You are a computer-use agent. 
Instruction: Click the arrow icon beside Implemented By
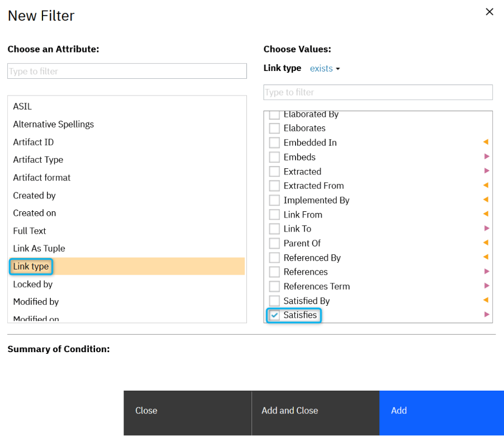click(x=486, y=200)
